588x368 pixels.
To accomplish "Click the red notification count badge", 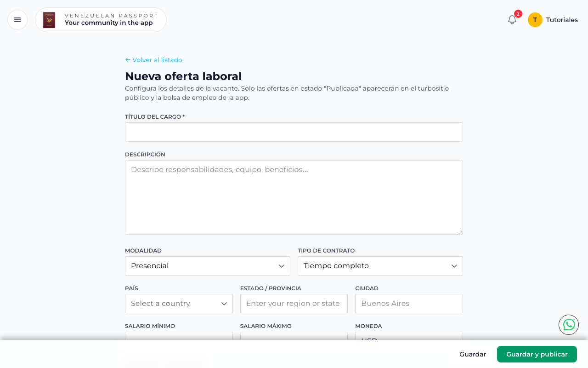I will pyautogui.click(x=518, y=14).
